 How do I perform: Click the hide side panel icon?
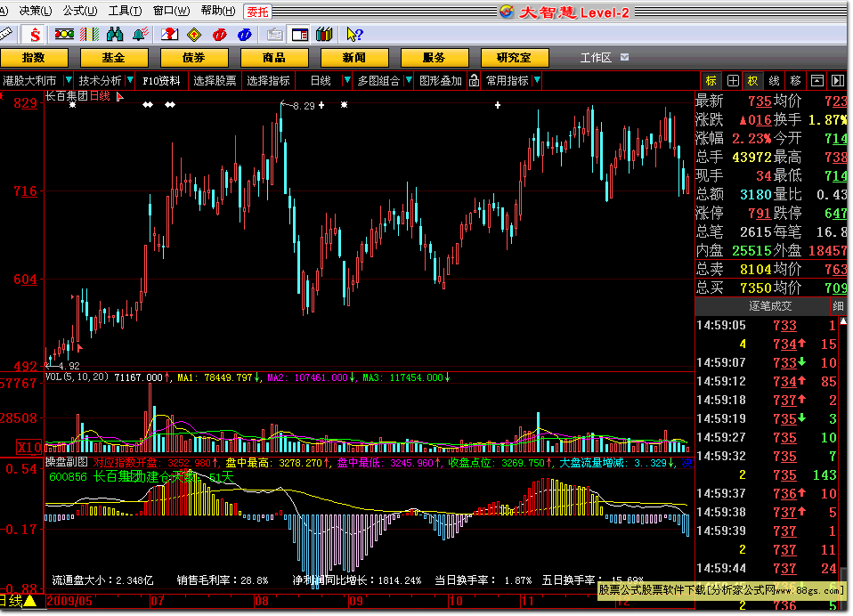pyautogui.click(x=838, y=81)
